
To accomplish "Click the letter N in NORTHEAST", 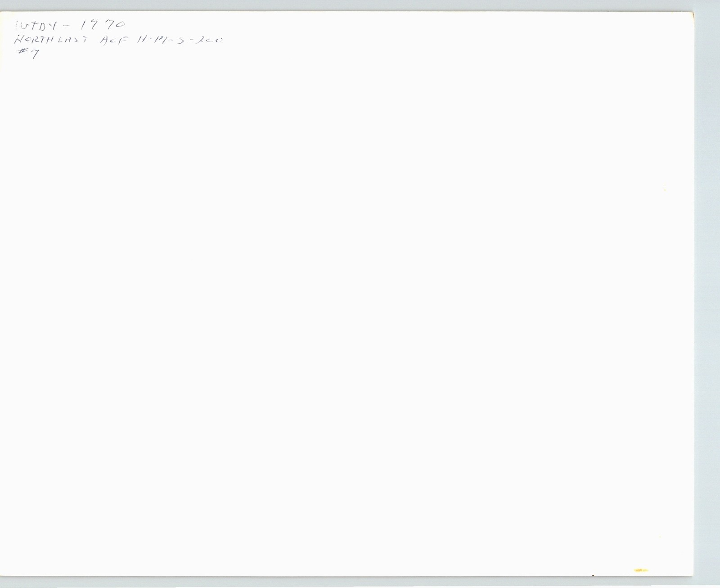I will [x=18, y=40].
